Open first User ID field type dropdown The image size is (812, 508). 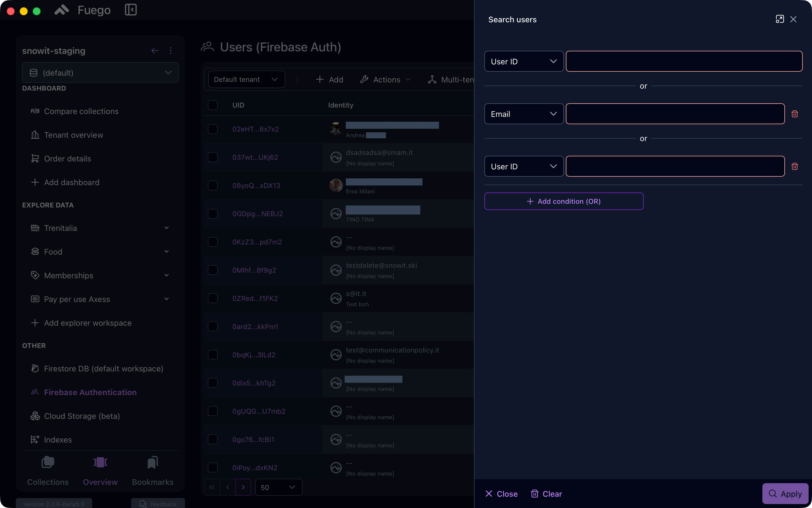[x=524, y=62]
